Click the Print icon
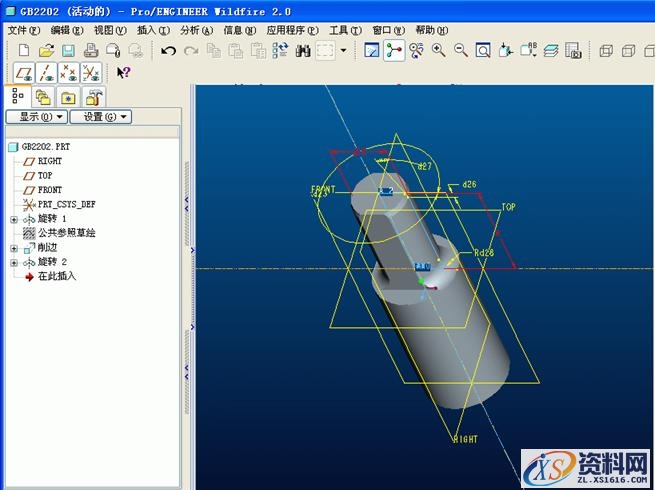Viewport: 655px width, 490px height. point(91,50)
